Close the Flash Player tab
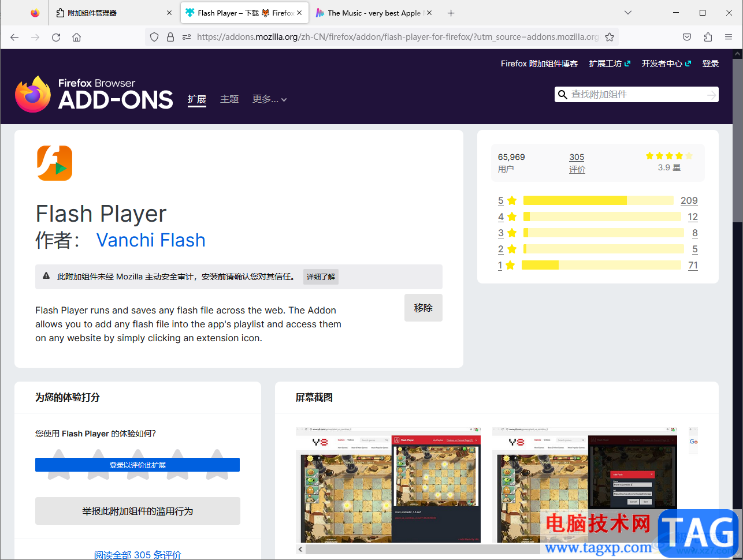This screenshot has width=743, height=560. point(299,13)
